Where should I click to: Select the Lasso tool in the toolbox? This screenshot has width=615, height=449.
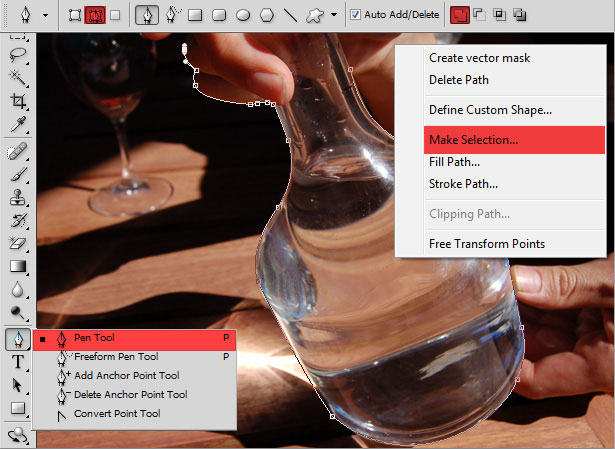[x=18, y=55]
